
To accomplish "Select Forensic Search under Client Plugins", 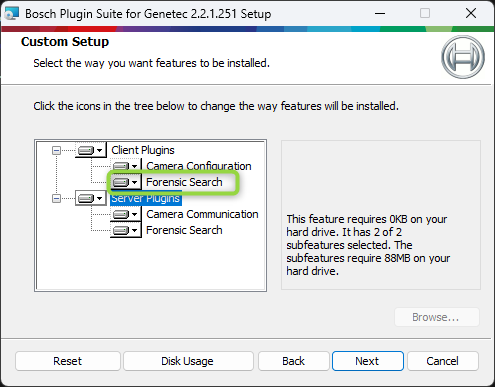I will pyautogui.click(x=184, y=182).
